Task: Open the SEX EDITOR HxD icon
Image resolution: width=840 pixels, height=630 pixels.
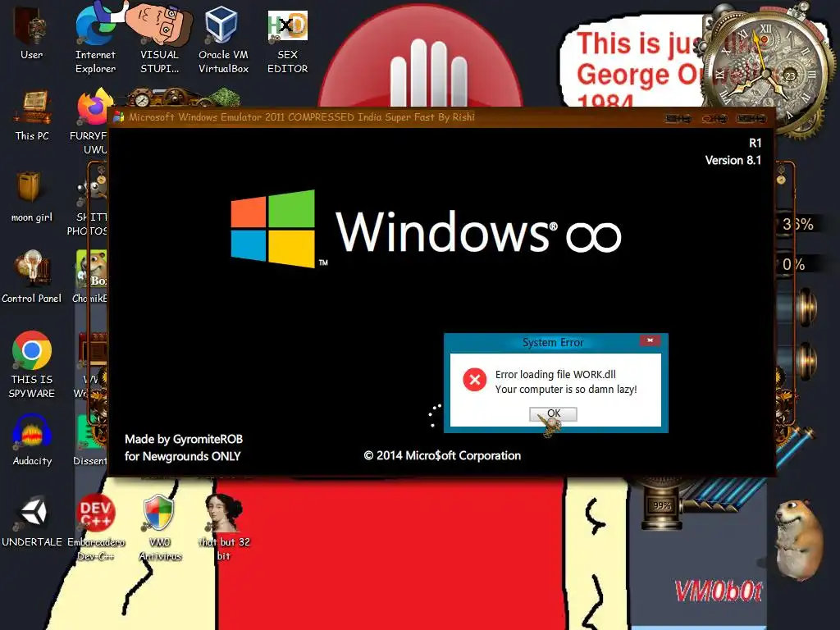Action: (288, 40)
